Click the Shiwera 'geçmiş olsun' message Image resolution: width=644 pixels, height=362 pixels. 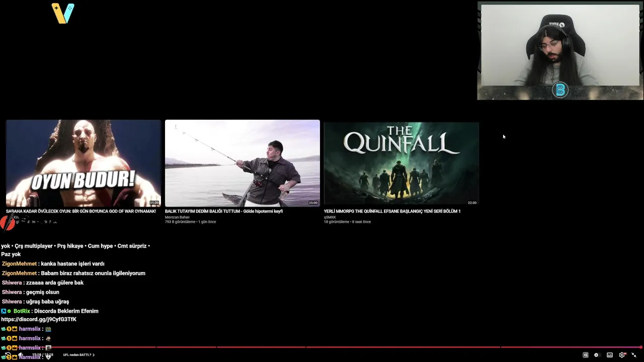[31, 292]
